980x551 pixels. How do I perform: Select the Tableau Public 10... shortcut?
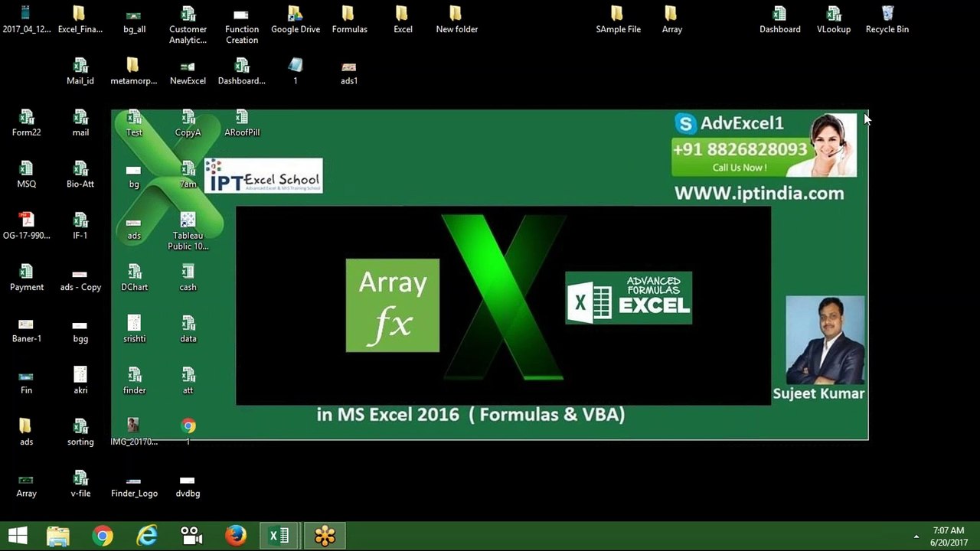(188, 231)
